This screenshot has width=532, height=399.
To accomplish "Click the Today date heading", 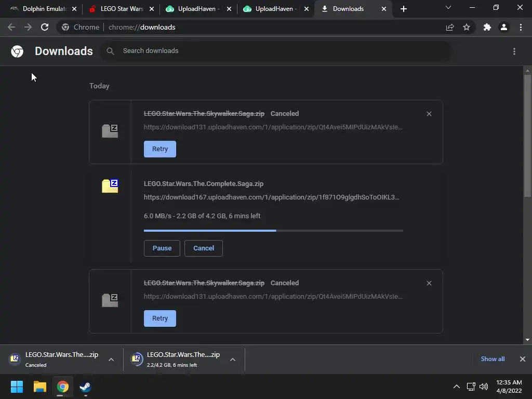I will [99, 86].
